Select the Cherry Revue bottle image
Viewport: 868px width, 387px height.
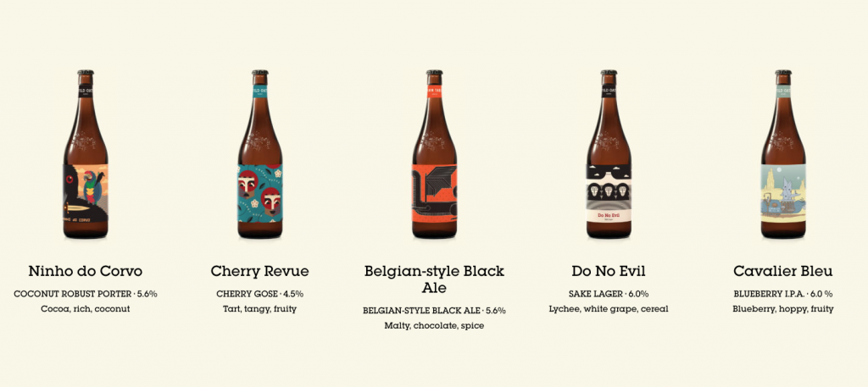point(259,154)
